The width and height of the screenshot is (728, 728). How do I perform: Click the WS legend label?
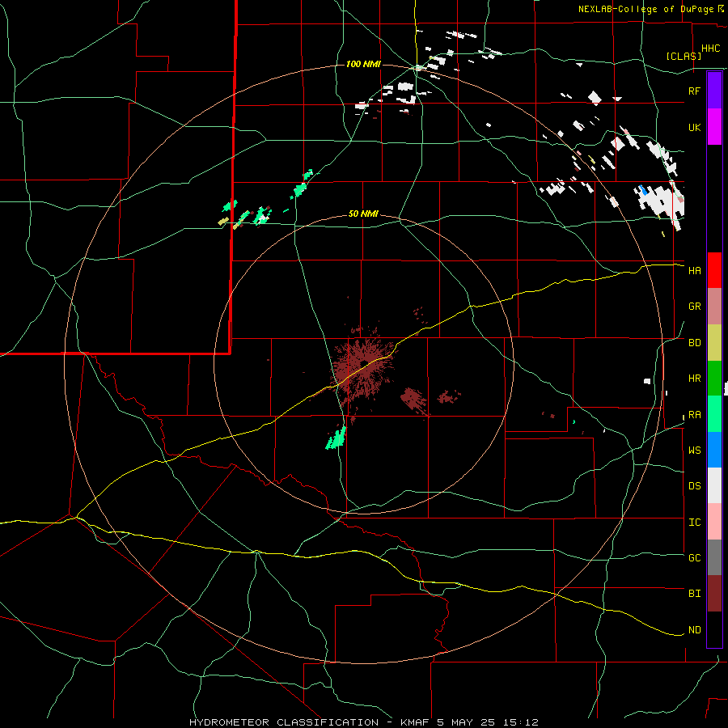[x=694, y=451]
